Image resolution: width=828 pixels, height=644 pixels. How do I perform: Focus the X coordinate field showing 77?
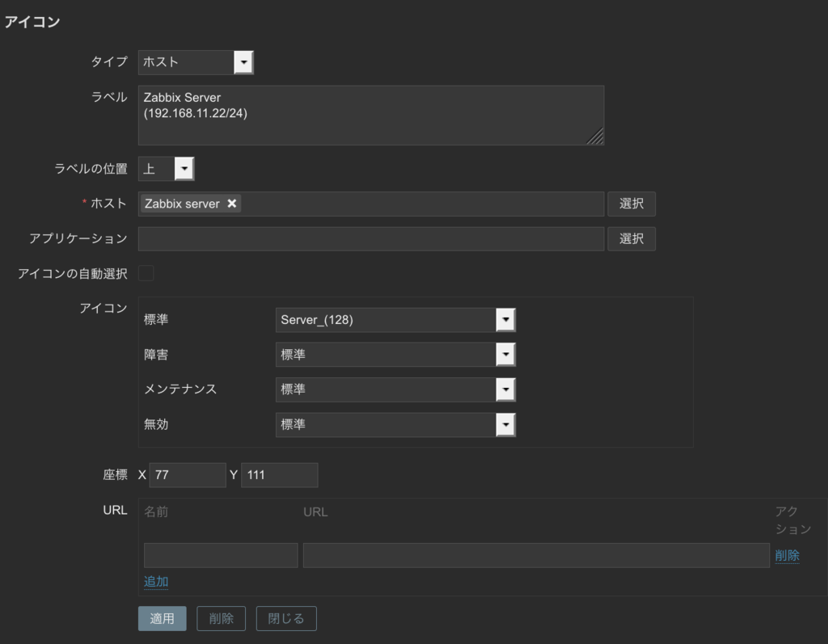click(188, 475)
